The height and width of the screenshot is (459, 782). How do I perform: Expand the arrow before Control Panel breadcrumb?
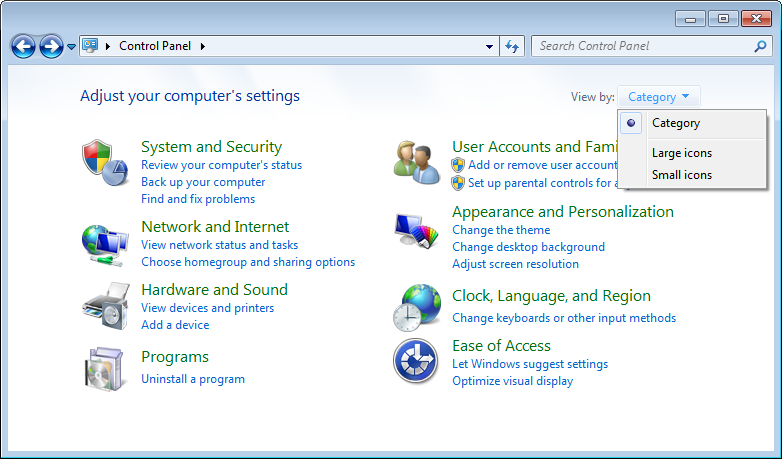coord(108,46)
